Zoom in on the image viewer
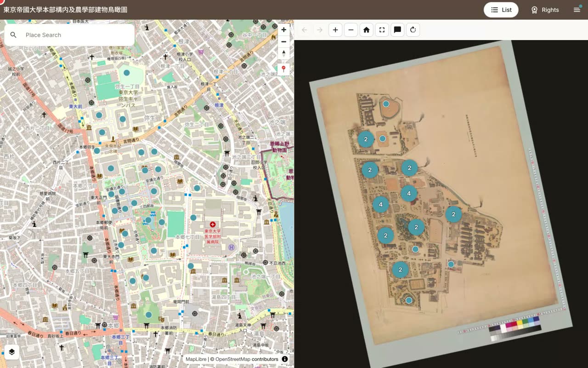This screenshot has height=368, width=588. [335, 30]
